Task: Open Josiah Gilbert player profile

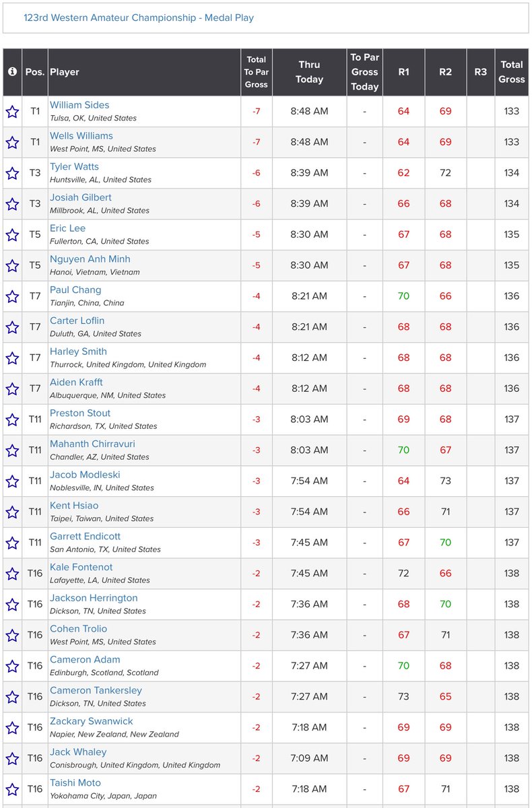Action: [x=81, y=197]
